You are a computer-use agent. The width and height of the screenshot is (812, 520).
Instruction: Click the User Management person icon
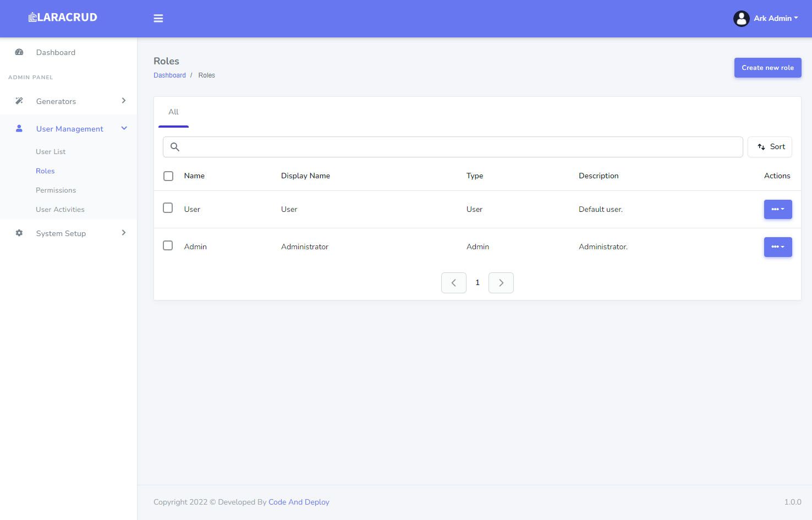coord(19,129)
